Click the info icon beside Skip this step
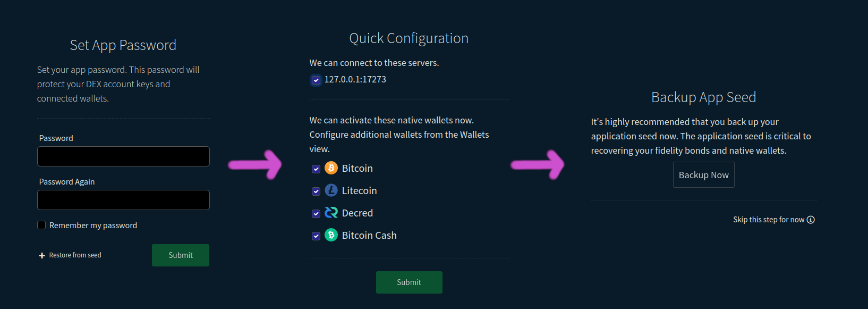The width and height of the screenshot is (868, 309). coord(811,219)
